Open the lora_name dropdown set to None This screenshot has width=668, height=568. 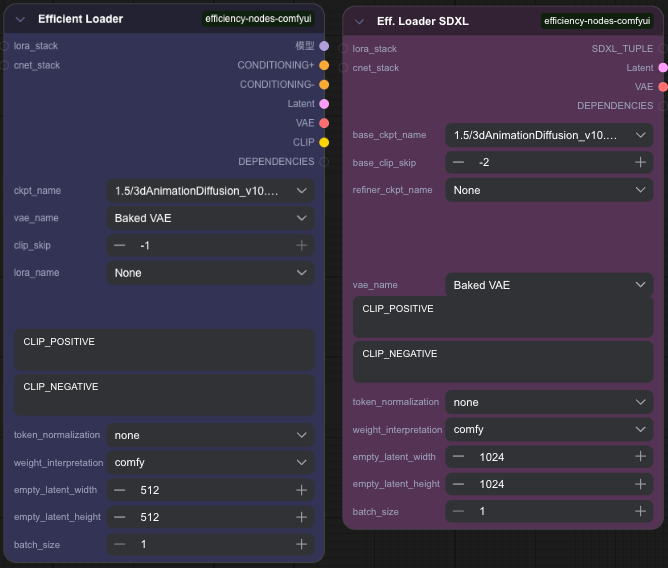click(210, 272)
